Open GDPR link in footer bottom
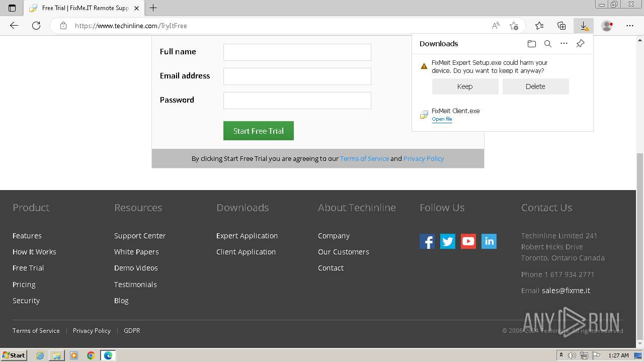 click(132, 331)
